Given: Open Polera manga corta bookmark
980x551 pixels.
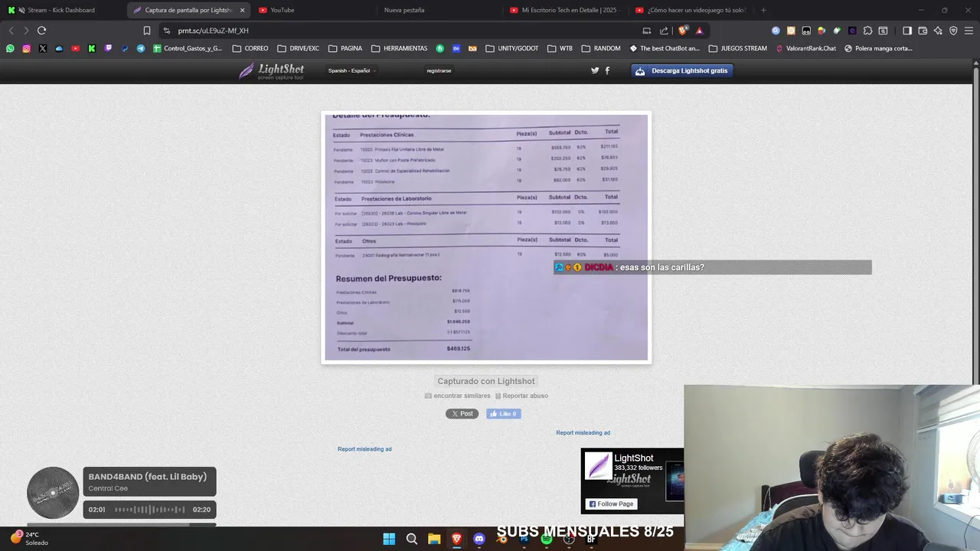Looking at the screenshot, I should [878, 48].
